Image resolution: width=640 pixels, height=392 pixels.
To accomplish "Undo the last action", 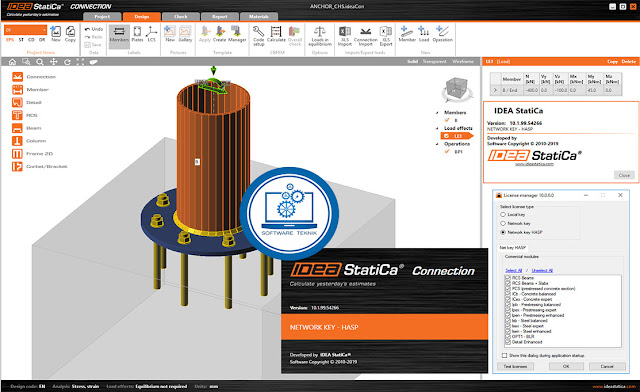I will tap(93, 29).
